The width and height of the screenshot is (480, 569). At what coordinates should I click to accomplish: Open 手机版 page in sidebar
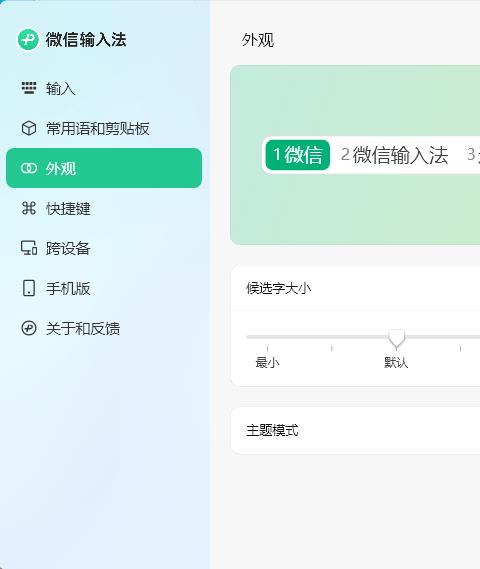[104, 288]
